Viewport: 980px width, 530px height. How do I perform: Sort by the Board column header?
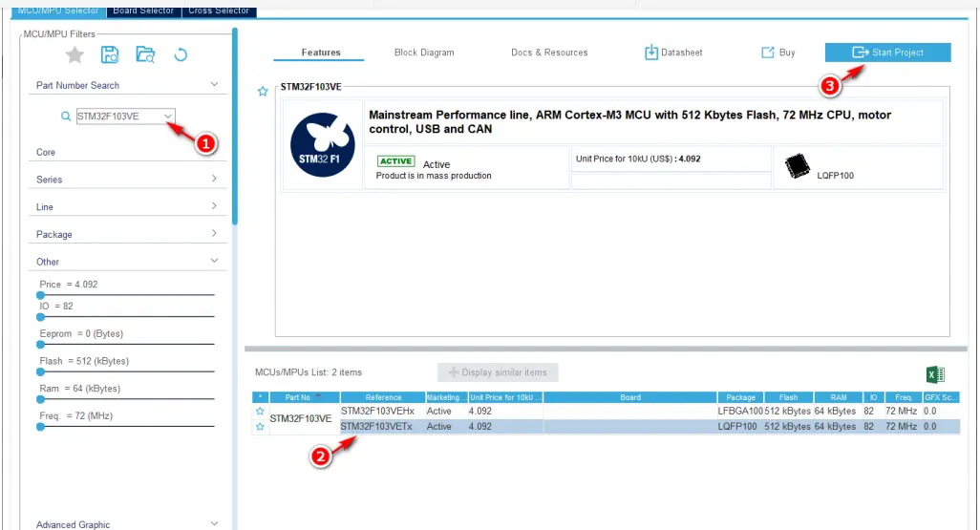coord(630,397)
